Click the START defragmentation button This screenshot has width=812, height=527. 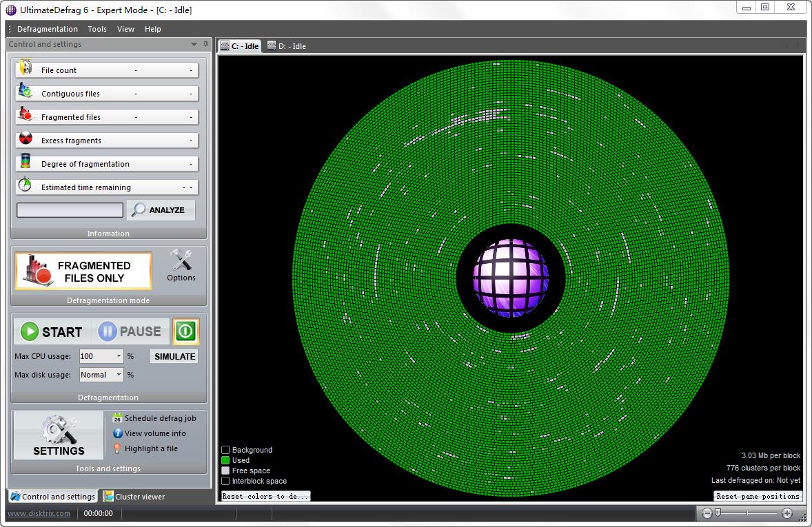click(52, 331)
